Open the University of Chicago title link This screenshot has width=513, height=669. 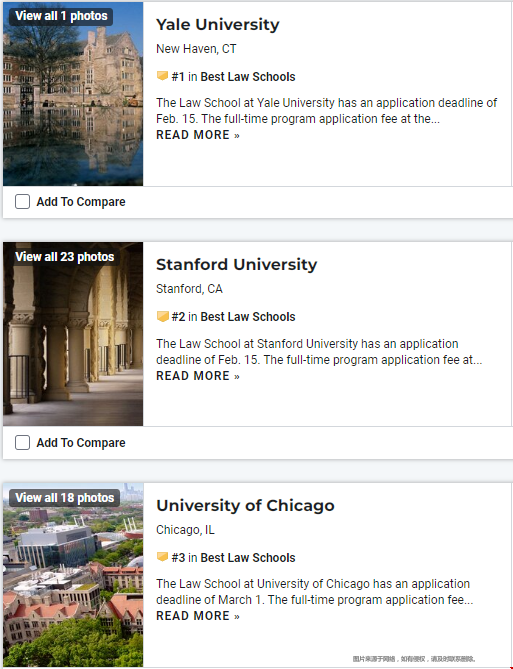245,506
